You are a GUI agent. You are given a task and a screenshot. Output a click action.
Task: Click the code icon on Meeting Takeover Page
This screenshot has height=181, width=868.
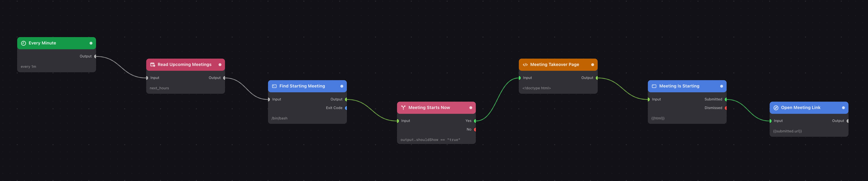pos(525,65)
